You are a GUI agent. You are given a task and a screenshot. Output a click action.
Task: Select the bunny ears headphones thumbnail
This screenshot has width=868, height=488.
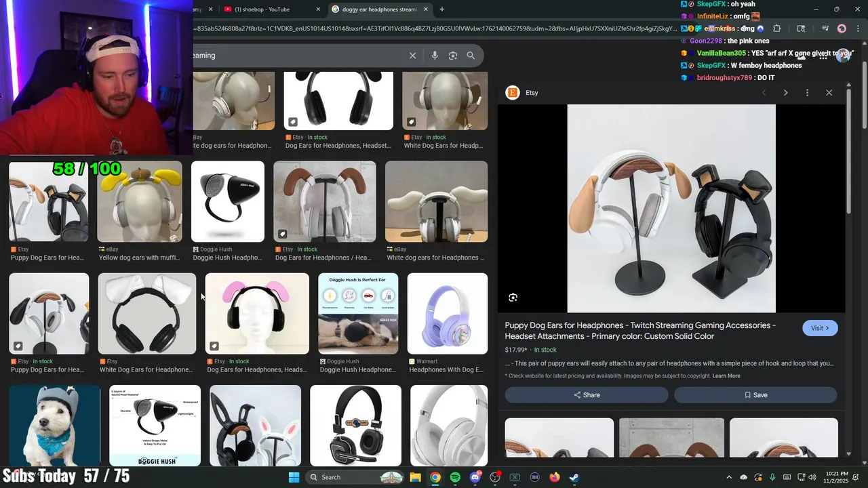pos(255,426)
